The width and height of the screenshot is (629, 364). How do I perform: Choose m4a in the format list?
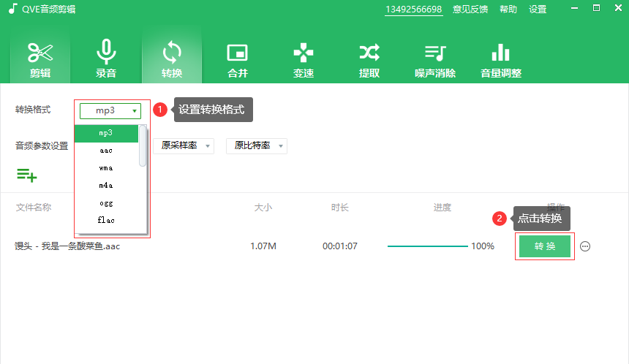coord(106,186)
